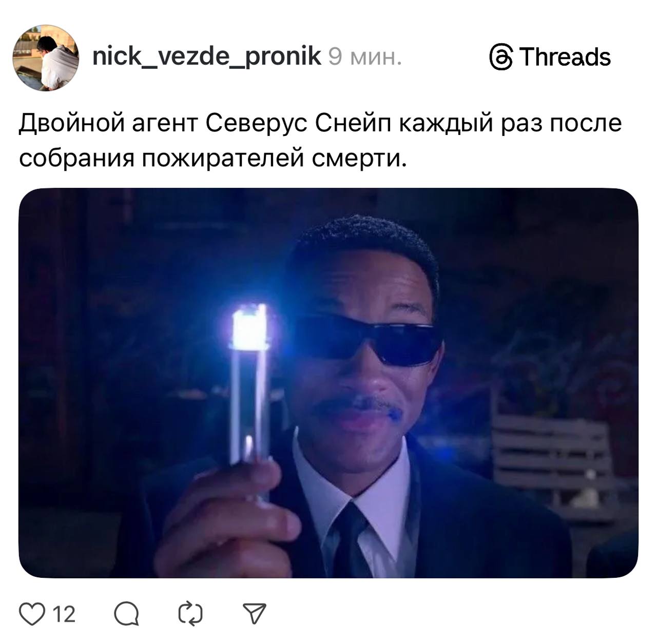The height and width of the screenshot is (644, 657).
Task: Click the post line starting 'Двойной агент'
Action: click(x=320, y=124)
